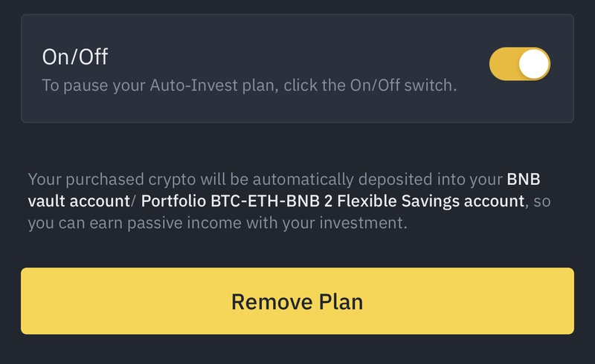The width and height of the screenshot is (595, 364).
Task: Open Portfolio BTC-ETH-BNB 2 Flexible Savings account link
Action: click(332, 201)
